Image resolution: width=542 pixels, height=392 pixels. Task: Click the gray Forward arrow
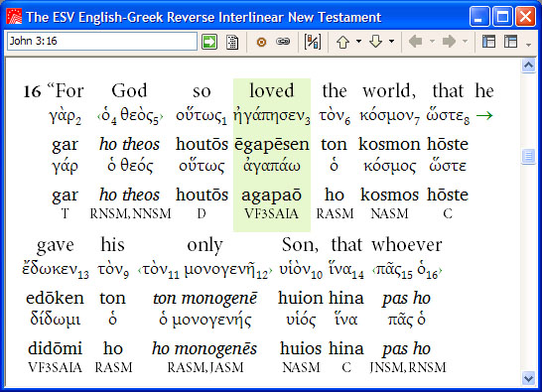coord(449,42)
